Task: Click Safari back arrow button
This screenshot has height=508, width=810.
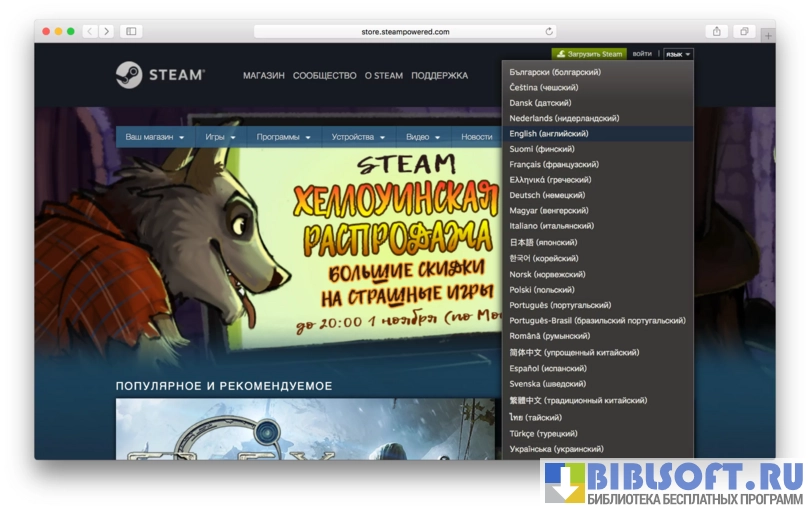Action: tap(89, 31)
